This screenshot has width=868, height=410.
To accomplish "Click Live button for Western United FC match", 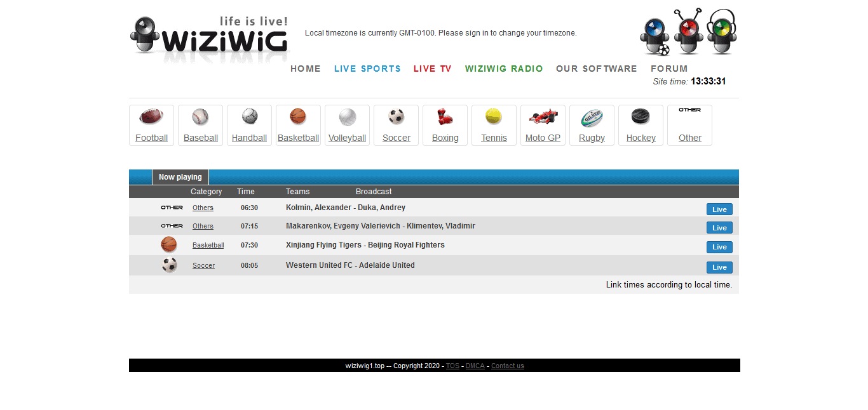I will coord(719,267).
